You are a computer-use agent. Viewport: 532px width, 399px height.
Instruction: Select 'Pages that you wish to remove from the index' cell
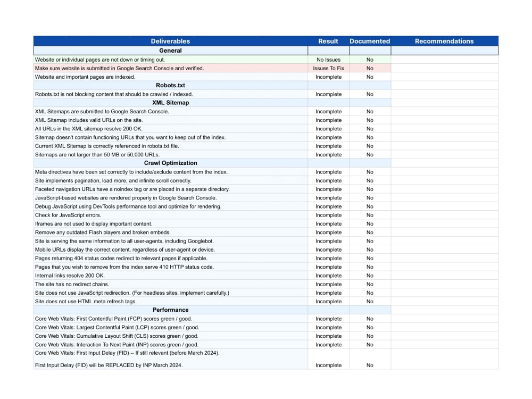point(170,267)
